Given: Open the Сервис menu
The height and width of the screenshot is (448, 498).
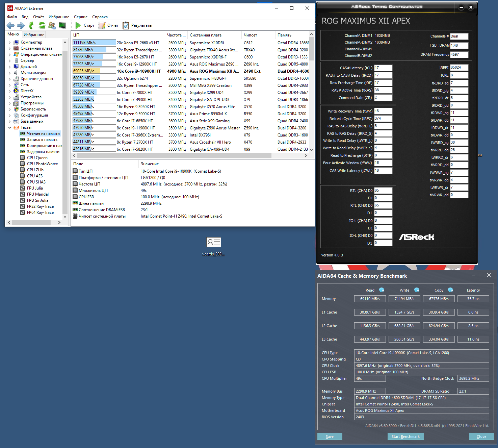Looking at the screenshot, I should coord(81,17).
